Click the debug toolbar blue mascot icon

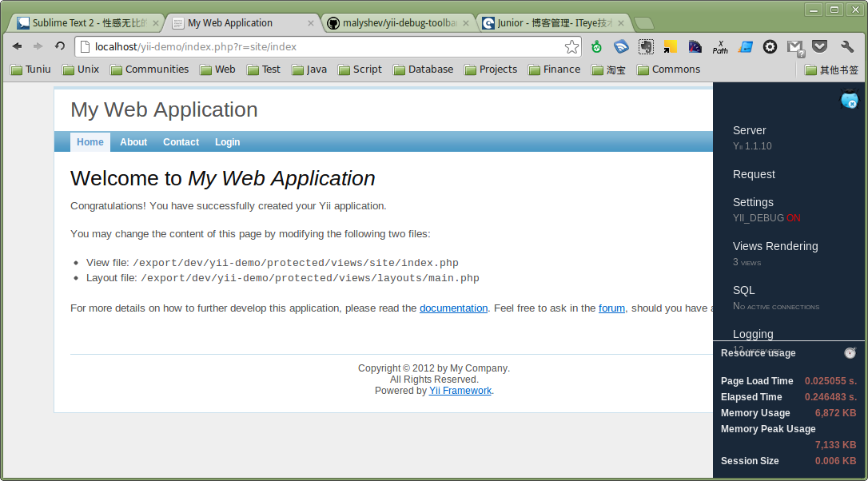tap(849, 100)
